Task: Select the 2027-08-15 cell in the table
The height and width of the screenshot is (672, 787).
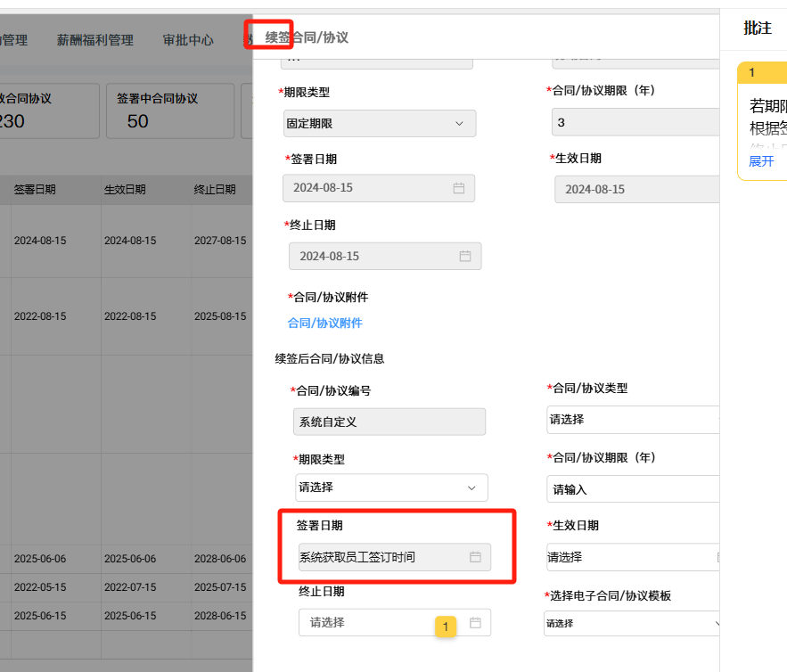Action: (x=219, y=242)
